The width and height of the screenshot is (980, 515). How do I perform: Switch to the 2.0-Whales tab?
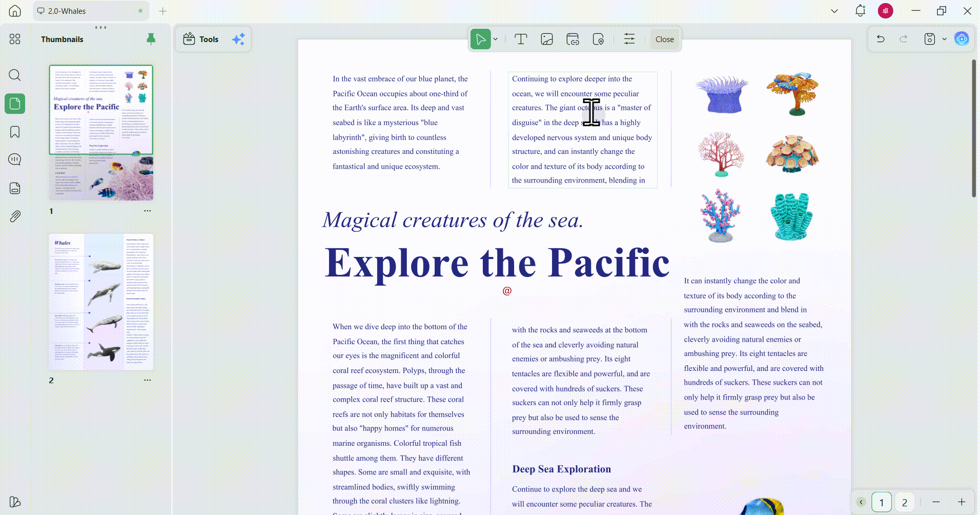coord(91,11)
